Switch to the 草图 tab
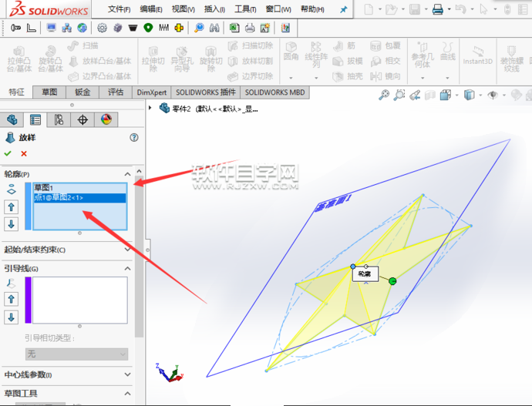The height and width of the screenshot is (406, 532). (49, 92)
